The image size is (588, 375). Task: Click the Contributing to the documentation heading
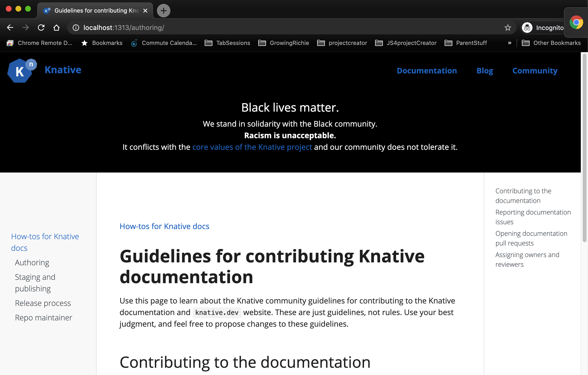[x=245, y=362]
